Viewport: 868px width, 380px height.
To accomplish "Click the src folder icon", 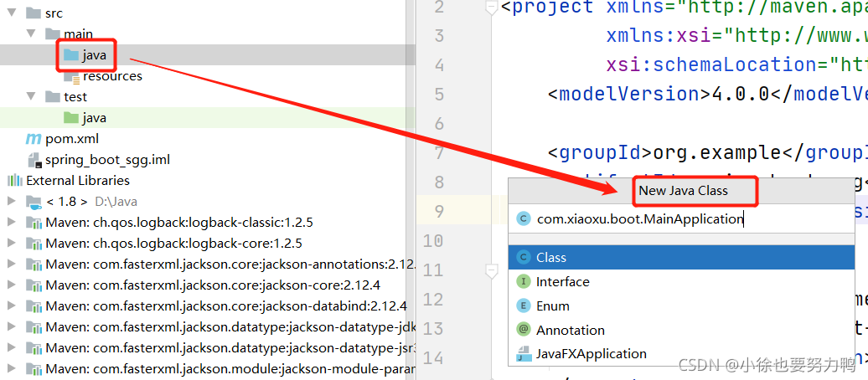I will [x=34, y=13].
